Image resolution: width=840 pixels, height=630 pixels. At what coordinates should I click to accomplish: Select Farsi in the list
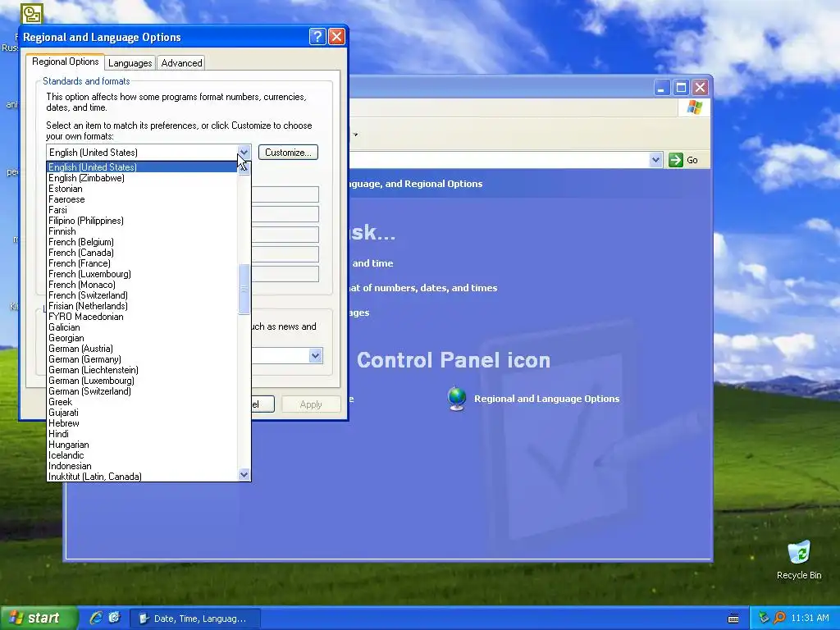142,210
